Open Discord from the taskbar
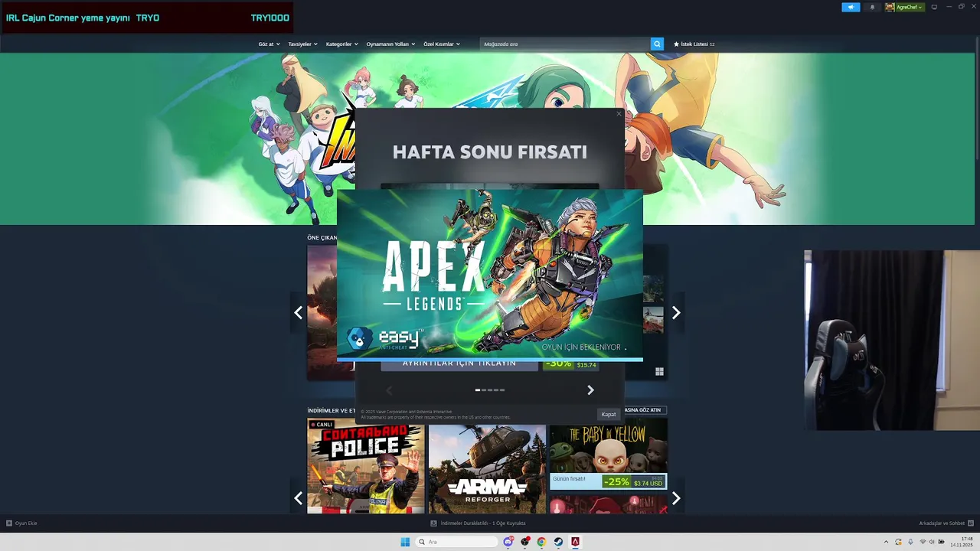The height and width of the screenshot is (551, 980). 508,542
